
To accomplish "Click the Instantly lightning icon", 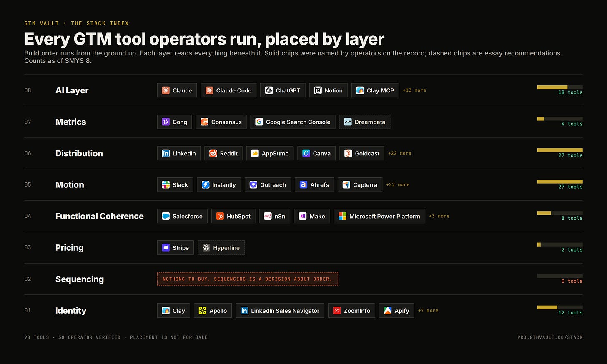I will (x=206, y=184).
